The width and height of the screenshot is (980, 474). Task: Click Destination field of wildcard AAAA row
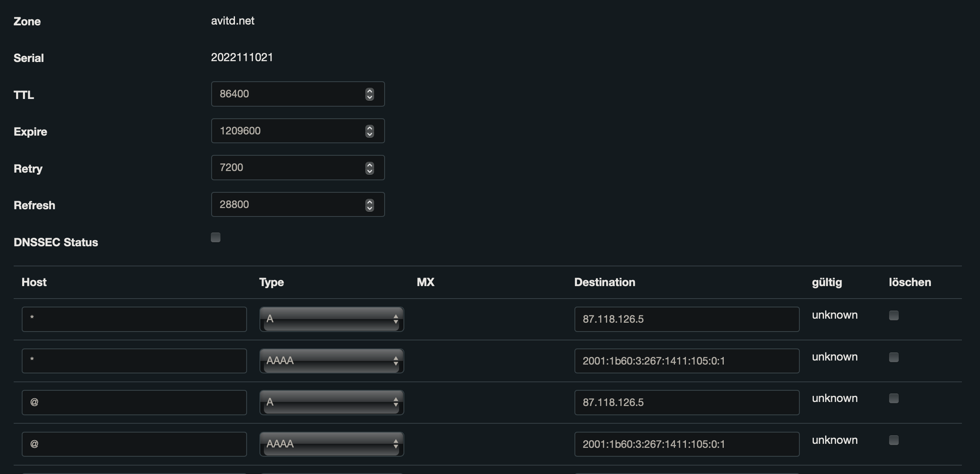click(x=686, y=361)
